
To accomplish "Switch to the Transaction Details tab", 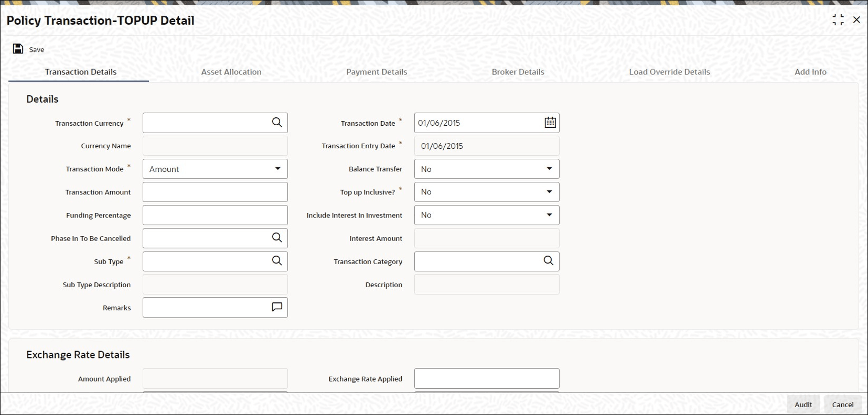I will point(81,72).
